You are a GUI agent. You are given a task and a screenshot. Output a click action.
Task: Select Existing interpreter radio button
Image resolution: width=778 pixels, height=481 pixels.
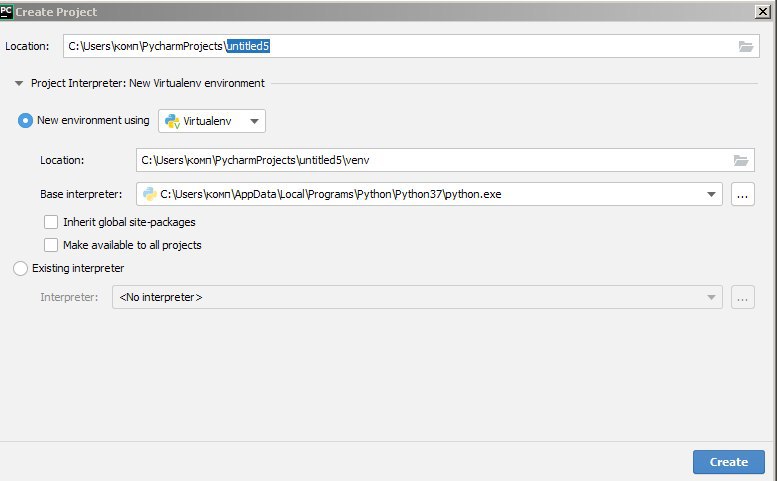pyautogui.click(x=20, y=269)
